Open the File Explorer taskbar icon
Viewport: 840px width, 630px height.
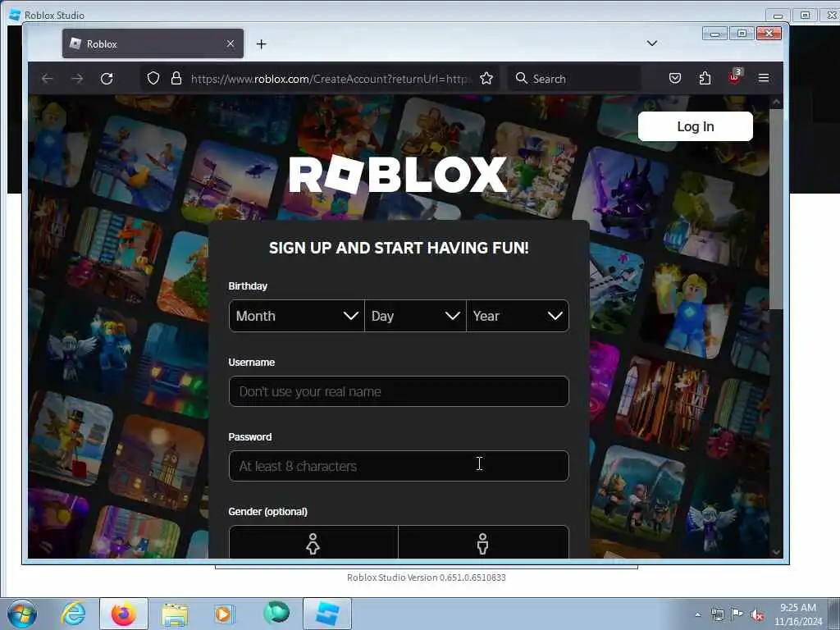[x=175, y=614]
